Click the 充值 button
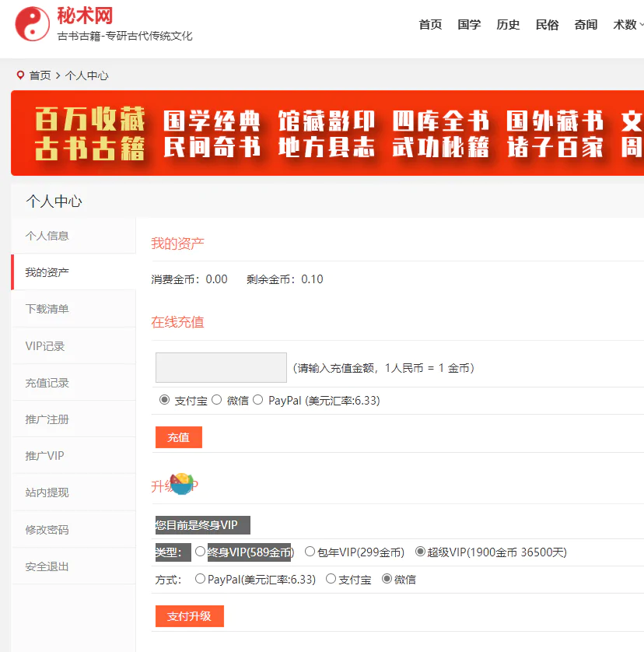Screen dimensions: 644x652 pyautogui.click(x=179, y=437)
